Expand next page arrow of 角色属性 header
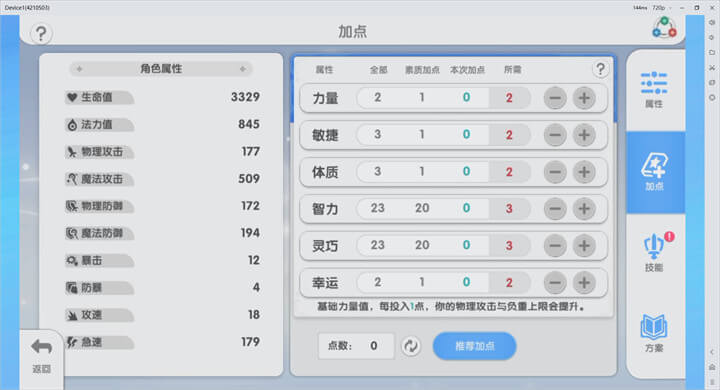The width and height of the screenshot is (720, 390). [x=242, y=69]
